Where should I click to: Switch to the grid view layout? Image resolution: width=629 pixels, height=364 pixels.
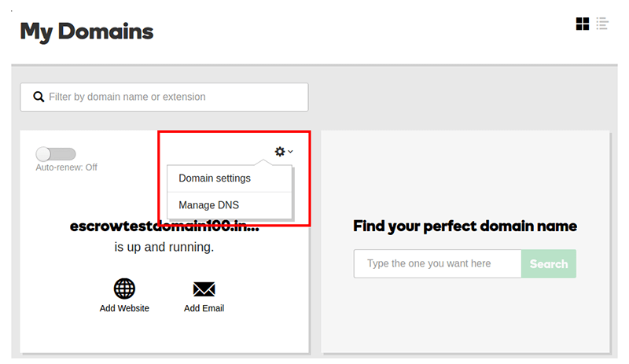(x=583, y=24)
